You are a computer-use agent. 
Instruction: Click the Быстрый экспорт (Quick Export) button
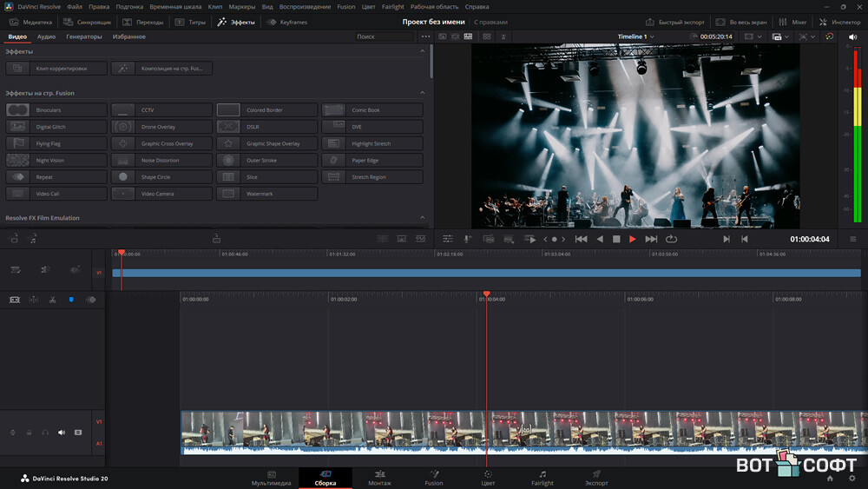(674, 22)
